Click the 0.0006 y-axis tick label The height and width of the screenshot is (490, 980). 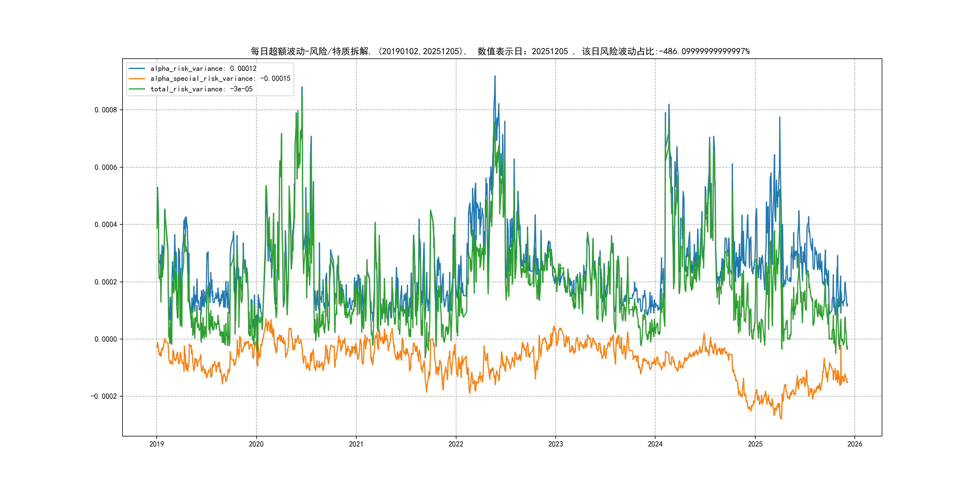click(106, 167)
